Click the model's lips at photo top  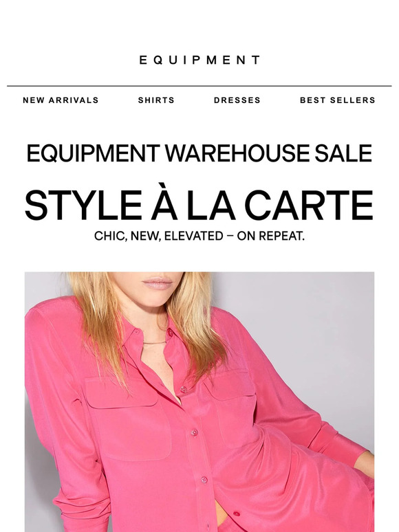click(158, 282)
